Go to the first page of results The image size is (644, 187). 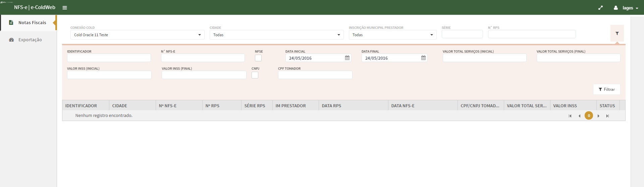[x=570, y=116]
